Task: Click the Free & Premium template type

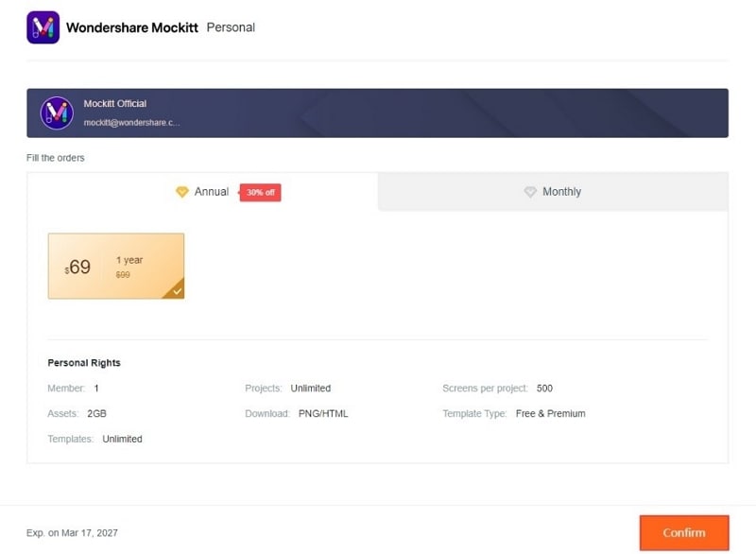Action: [x=551, y=414]
